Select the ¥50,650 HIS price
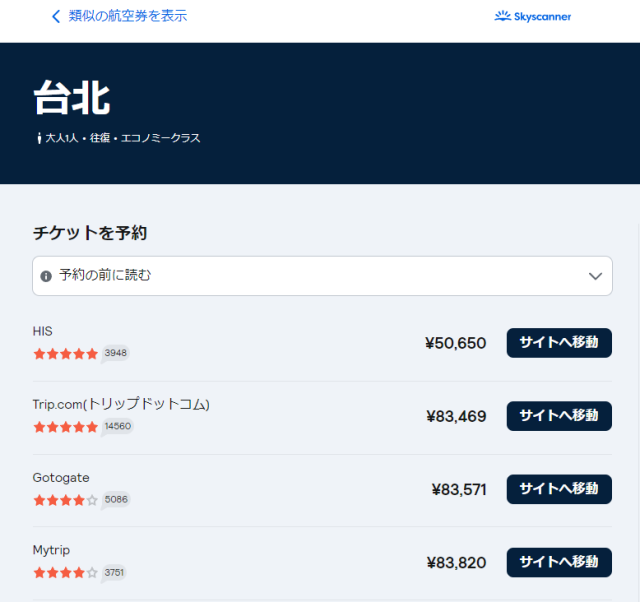640x602 pixels. point(455,343)
